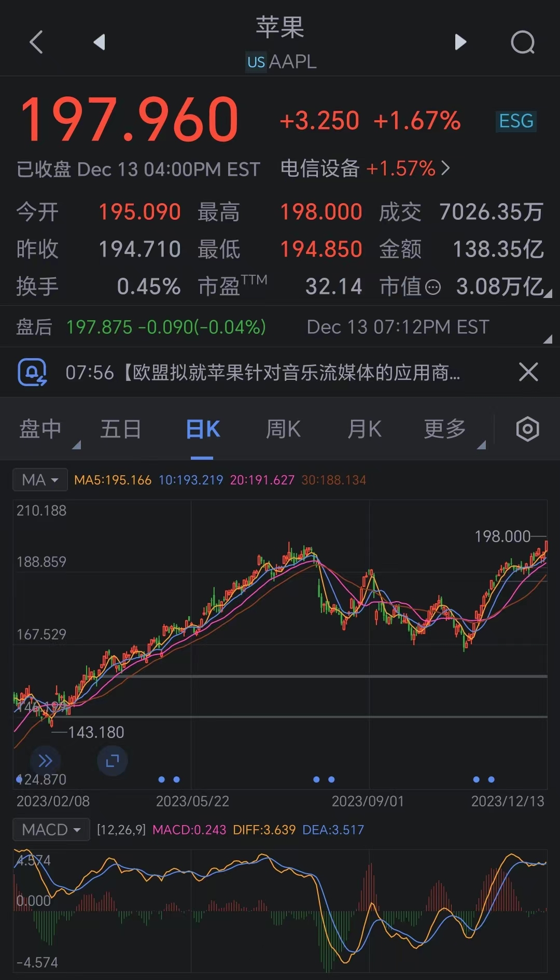Open the ESG rating badge
The width and height of the screenshot is (560, 980).
(516, 121)
